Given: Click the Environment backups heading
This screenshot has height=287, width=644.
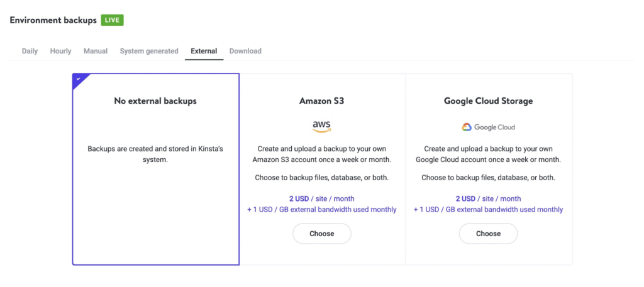Looking at the screenshot, I should coord(53,20).
